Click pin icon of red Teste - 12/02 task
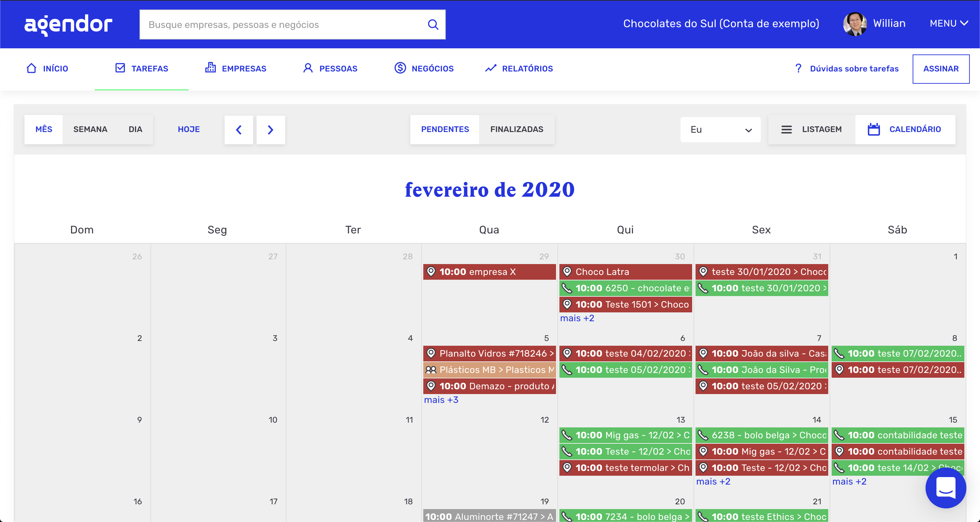The width and height of the screenshot is (980, 522). click(703, 468)
